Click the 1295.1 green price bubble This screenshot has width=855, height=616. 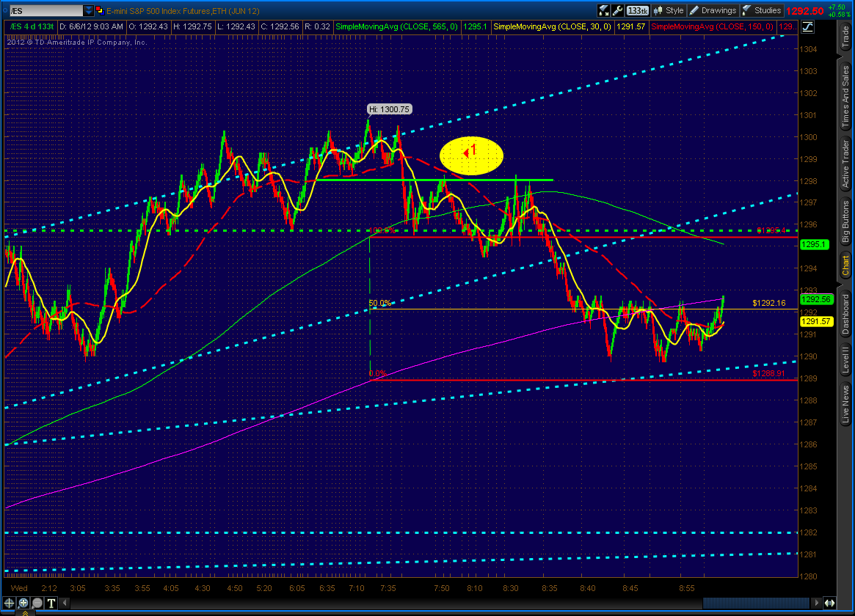coord(814,244)
